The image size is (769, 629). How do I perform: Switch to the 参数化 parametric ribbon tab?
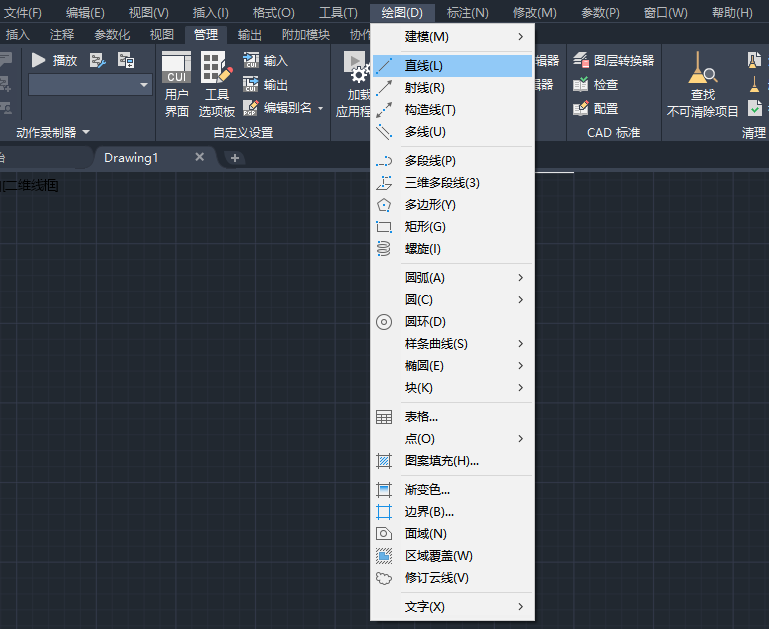point(112,35)
